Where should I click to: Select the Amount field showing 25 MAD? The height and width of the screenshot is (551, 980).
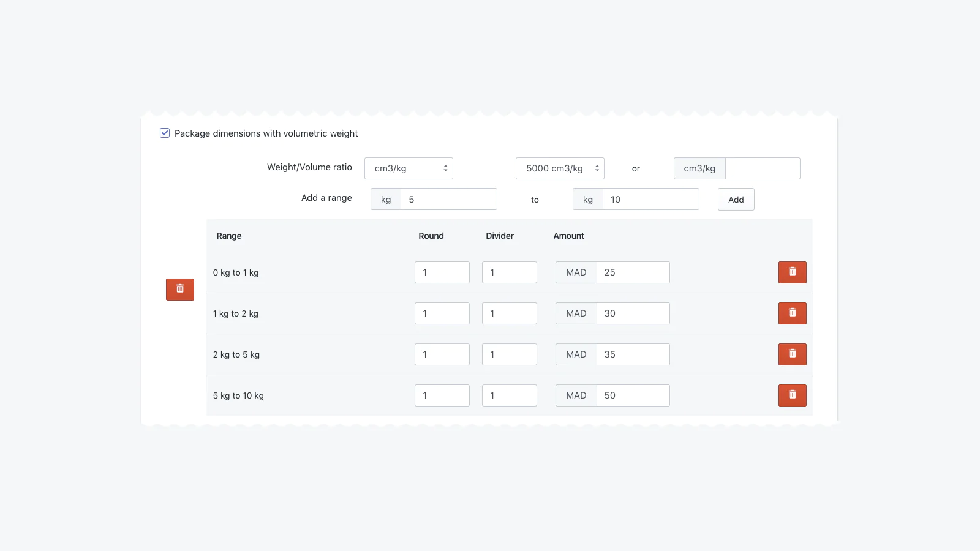(633, 272)
